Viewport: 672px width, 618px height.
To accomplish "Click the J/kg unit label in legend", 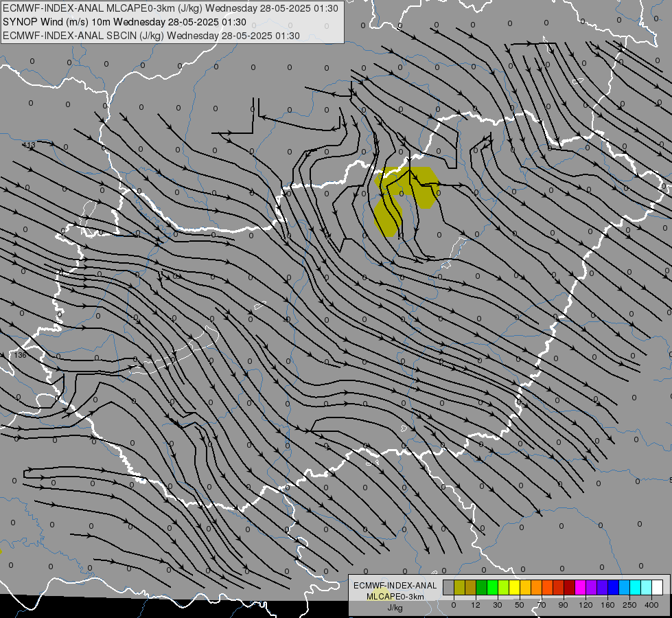I will [x=395, y=608].
